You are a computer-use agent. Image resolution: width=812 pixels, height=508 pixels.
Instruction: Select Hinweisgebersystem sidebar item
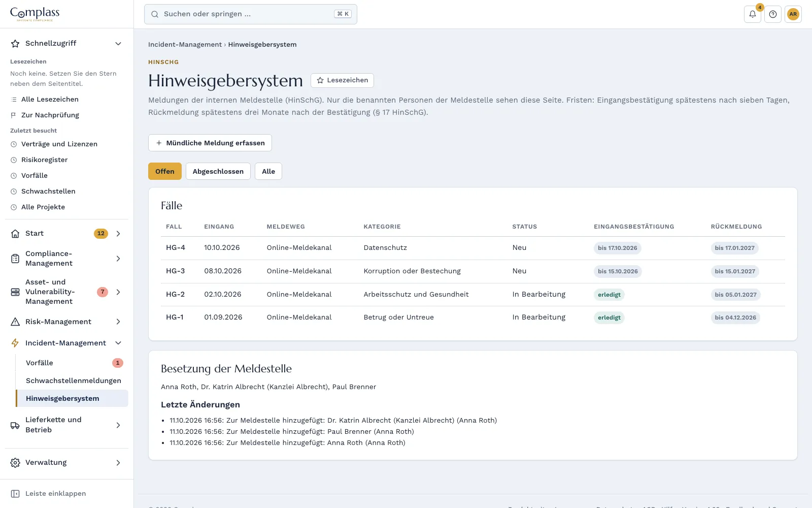click(72, 398)
